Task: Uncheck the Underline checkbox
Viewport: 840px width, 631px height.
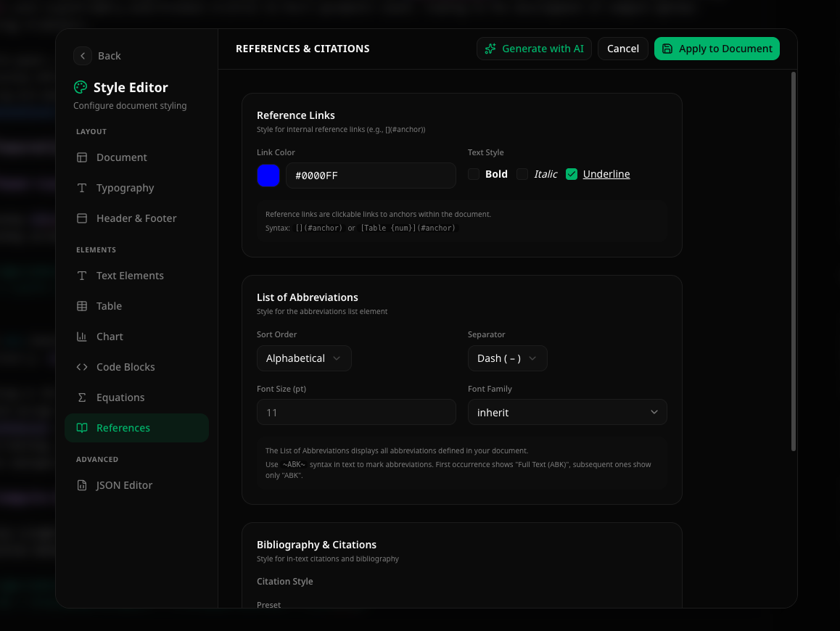Action: pyautogui.click(x=572, y=174)
